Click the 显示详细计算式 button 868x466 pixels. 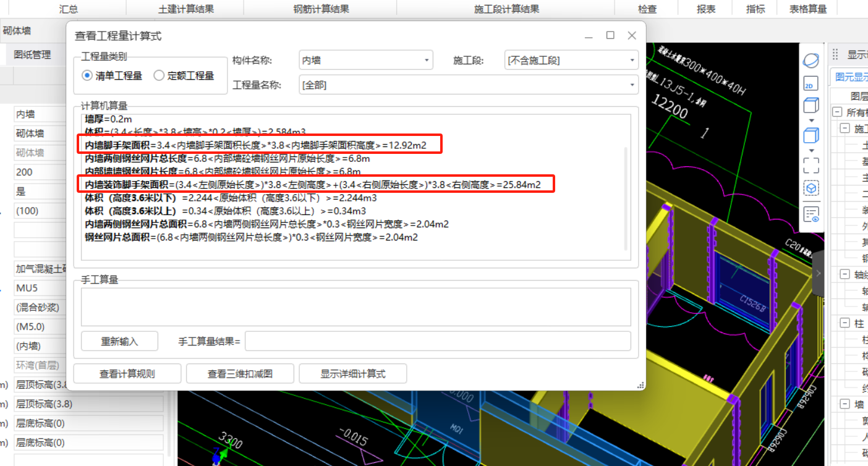353,374
